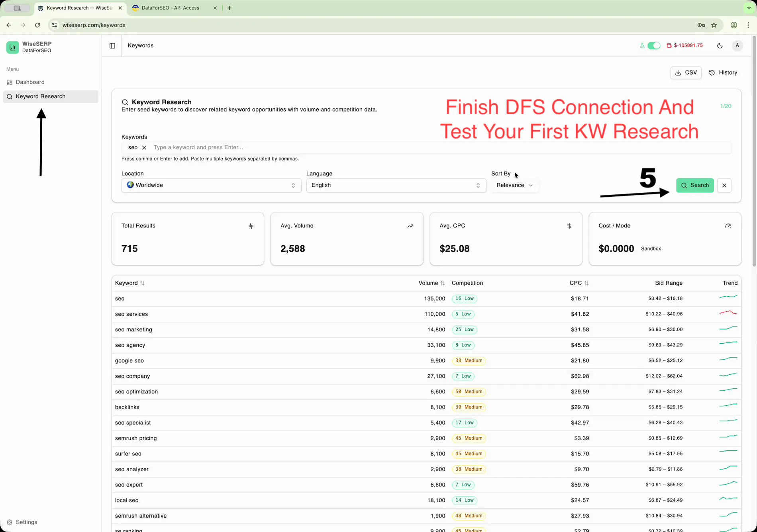Viewport: 757px width, 532px height.
Task: Open browser profile icon
Action: pyautogui.click(x=733, y=25)
